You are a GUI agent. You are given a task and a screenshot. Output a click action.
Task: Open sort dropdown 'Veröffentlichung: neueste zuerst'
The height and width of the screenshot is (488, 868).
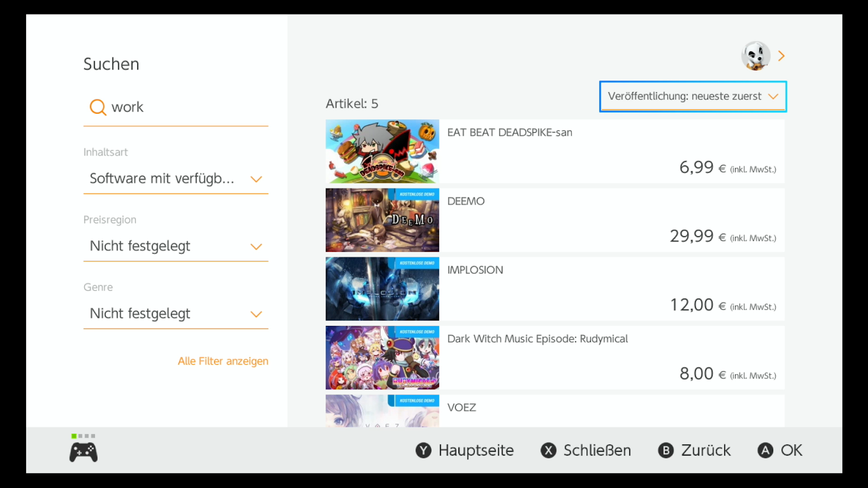tap(693, 97)
